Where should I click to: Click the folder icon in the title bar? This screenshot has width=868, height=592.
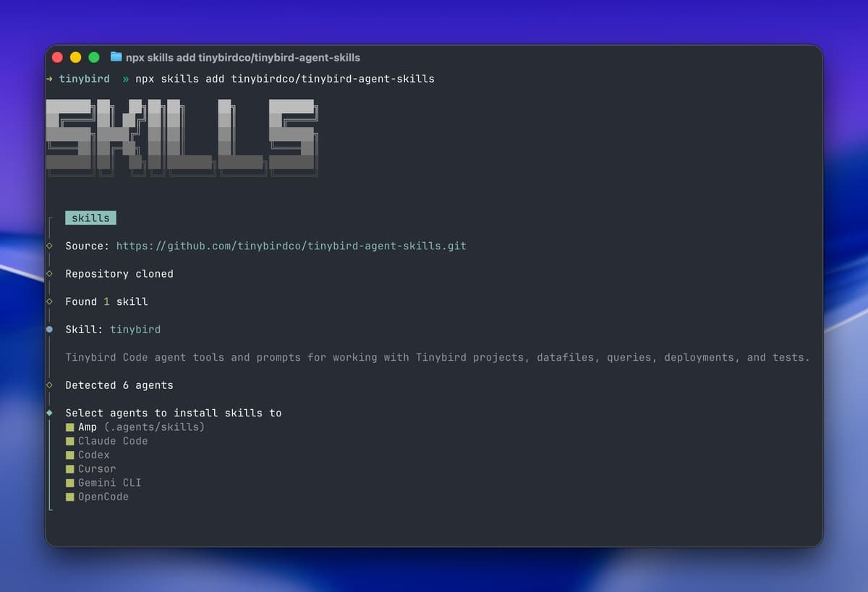(116, 57)
